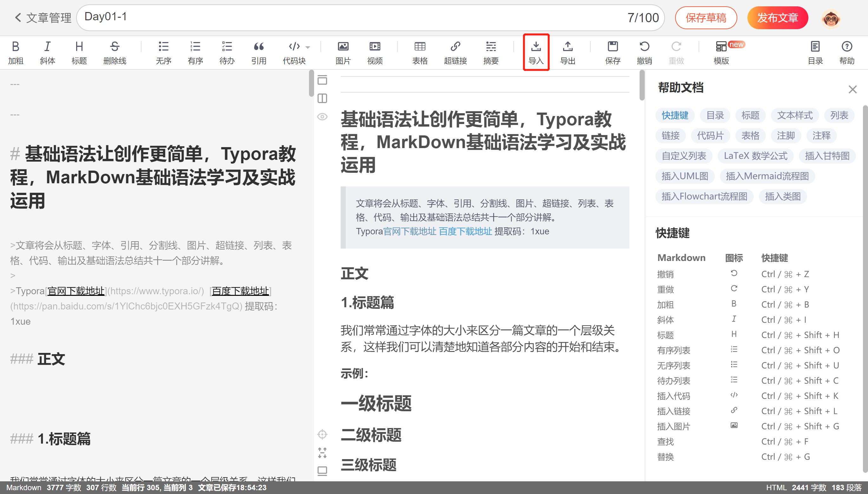Toggle the split-column view icon
This screenshot has height=494, width=868.
click(x=322, y=98)
